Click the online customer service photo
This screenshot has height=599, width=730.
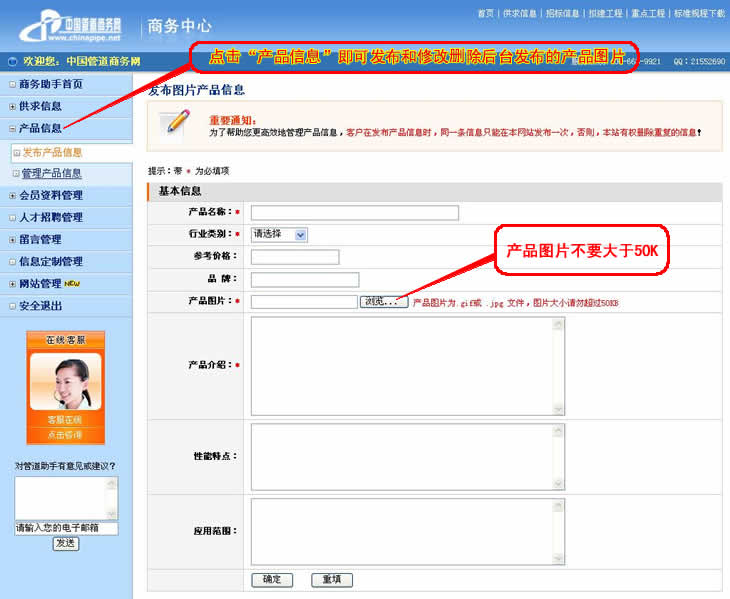(65, 381)
